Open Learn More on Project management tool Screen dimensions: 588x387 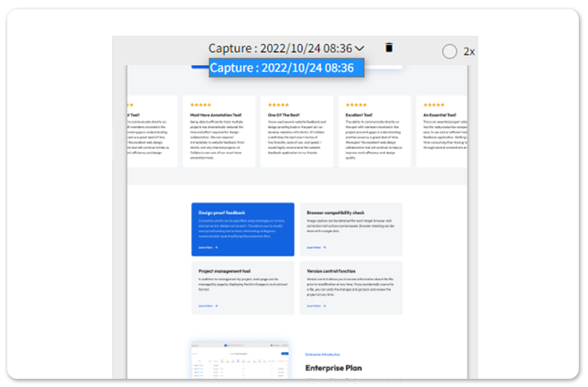(x=206, y=306)
